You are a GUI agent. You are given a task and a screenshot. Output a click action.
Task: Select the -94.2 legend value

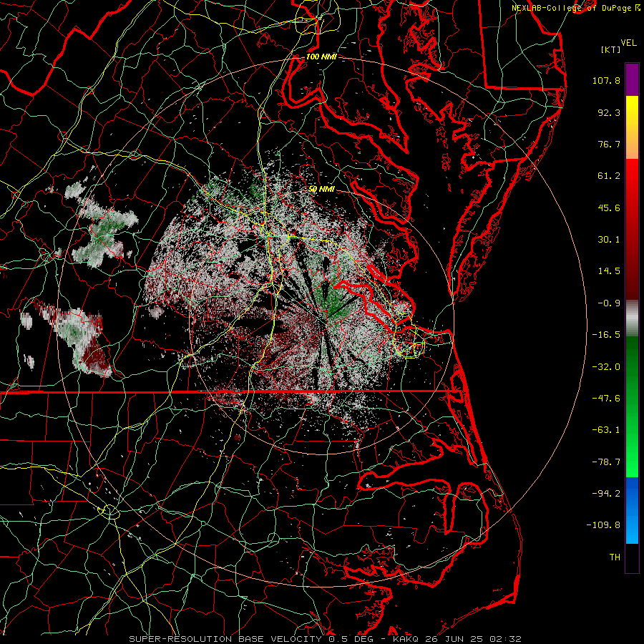[x=606, y=494]
